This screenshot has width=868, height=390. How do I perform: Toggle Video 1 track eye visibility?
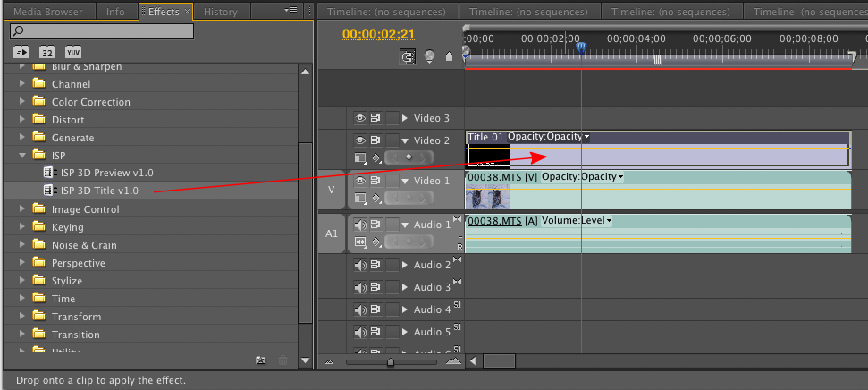[x=360, y=181]
